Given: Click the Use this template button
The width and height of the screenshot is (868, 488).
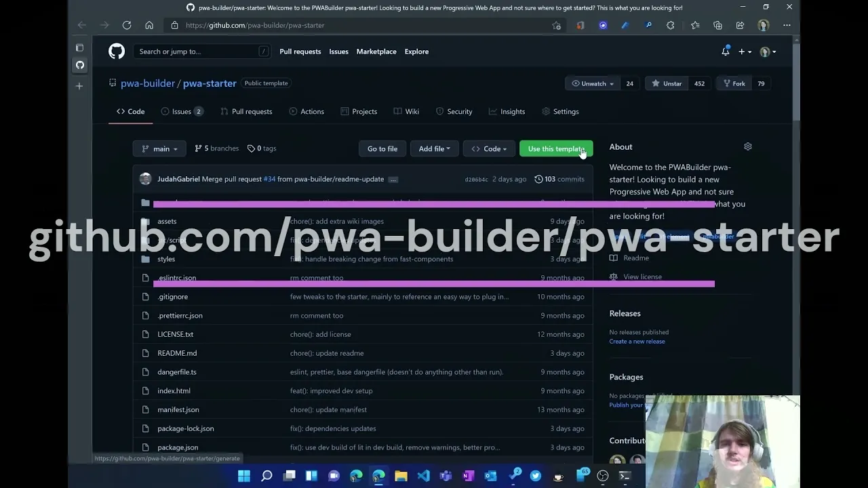Looking at the screenshot, I should pyautogui.click(x=556, y=148).
